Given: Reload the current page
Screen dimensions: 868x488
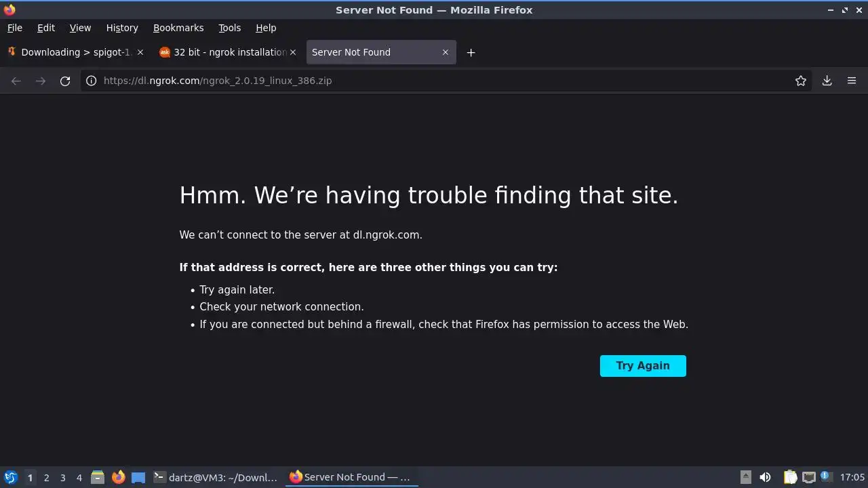Looking at the screenshot, I should point(65,81).
